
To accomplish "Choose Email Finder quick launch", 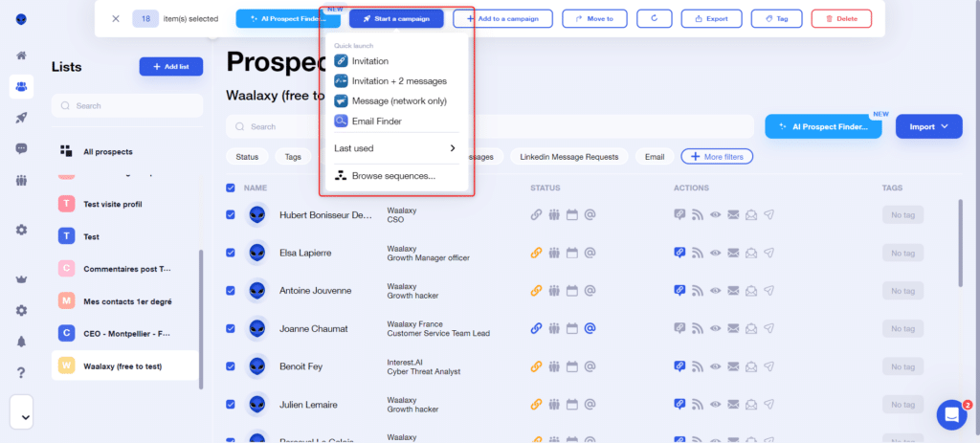I will click(396, 122).
